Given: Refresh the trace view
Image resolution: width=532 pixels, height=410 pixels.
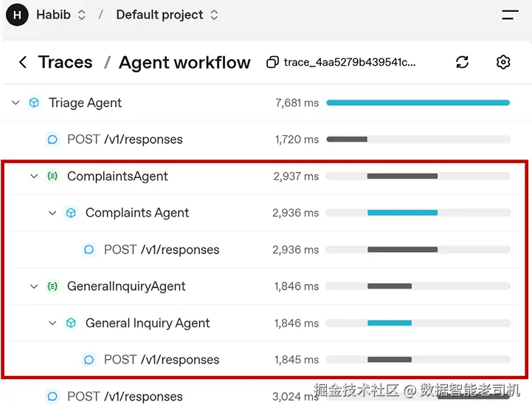Looking at the screenshot, I should pyautogui.click(x=462, y=62).
